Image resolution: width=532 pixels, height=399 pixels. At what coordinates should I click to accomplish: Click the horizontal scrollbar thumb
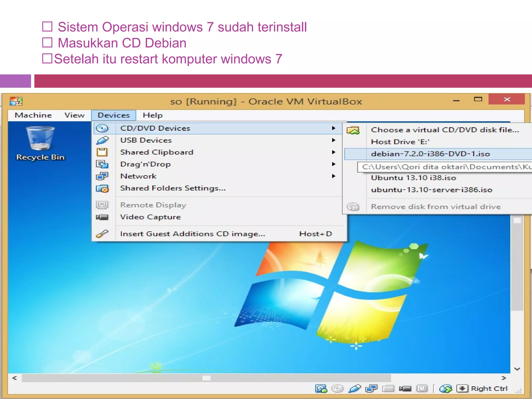point(206,378)
